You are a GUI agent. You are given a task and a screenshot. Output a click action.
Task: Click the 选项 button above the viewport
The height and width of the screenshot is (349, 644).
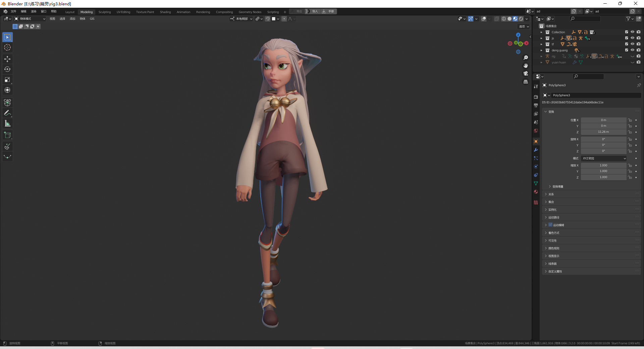524,26
